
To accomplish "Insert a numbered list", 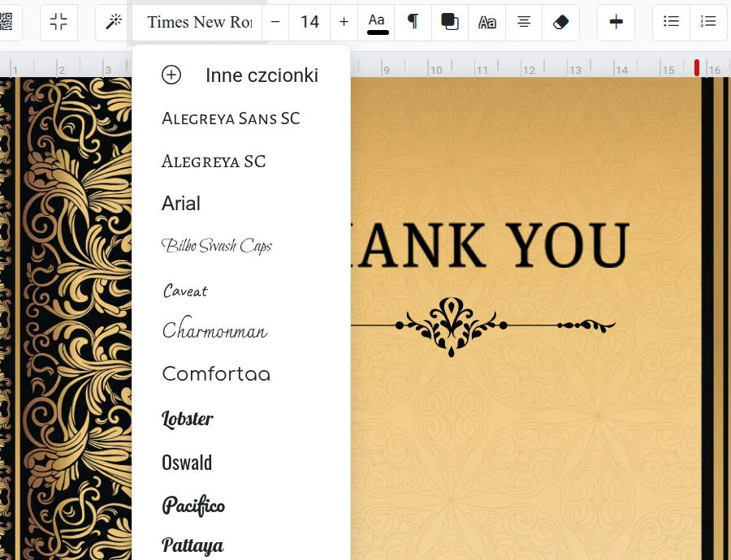I will coord(708,22).
